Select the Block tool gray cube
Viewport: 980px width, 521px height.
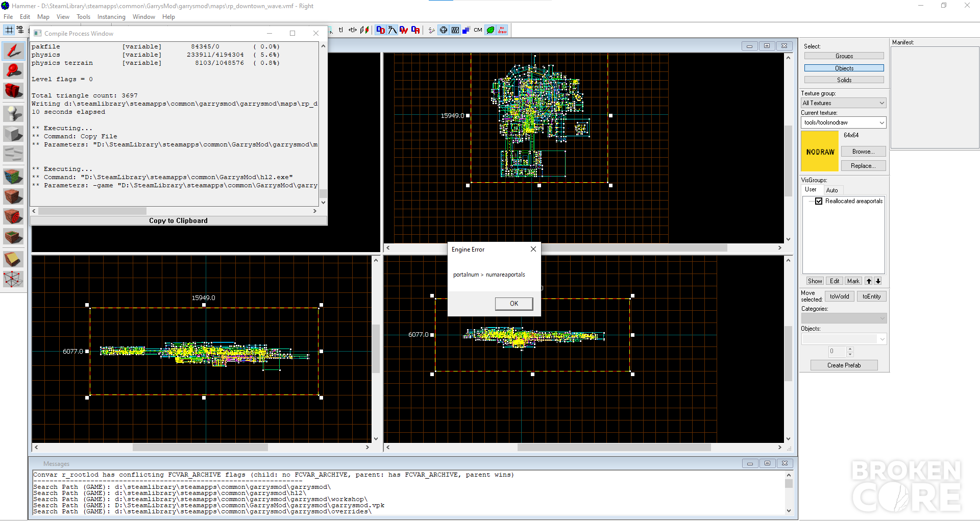pos(14,134)
